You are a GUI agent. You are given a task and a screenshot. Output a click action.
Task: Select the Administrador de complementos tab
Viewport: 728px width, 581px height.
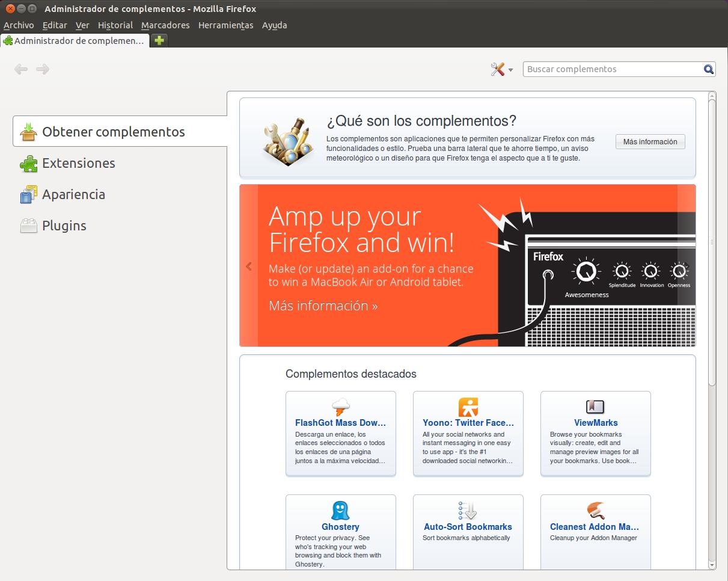click(x=75, y=41)
